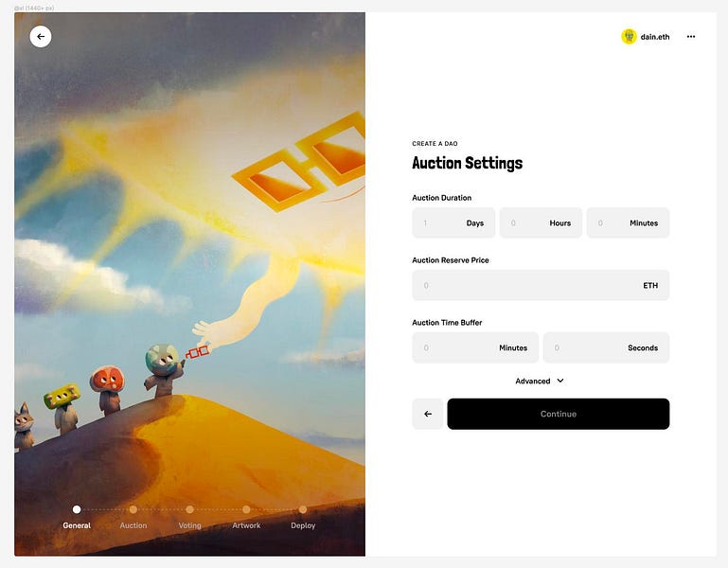Select the General step dot
Screen dimensions: 728x568
click(x=77, y=509)
